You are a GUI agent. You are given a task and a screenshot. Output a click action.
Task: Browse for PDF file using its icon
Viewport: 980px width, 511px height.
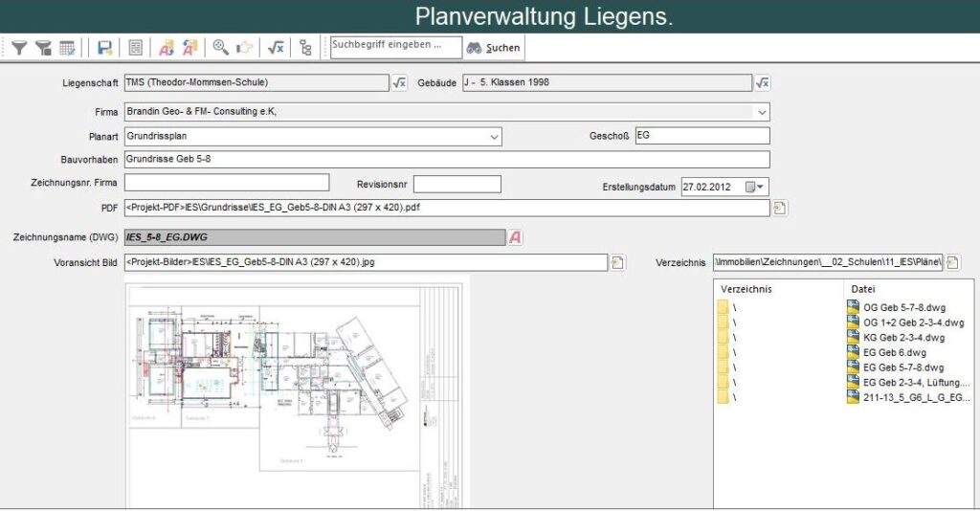point(779,208)
